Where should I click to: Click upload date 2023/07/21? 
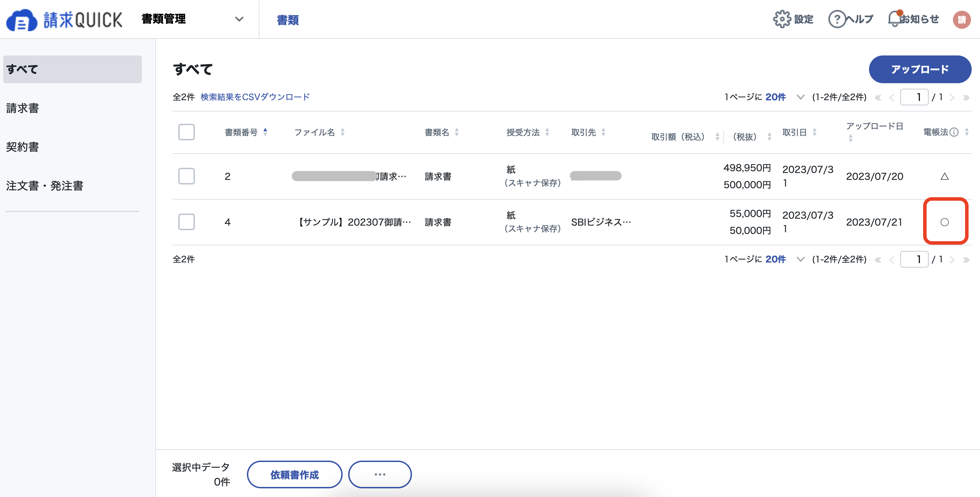tap(874, 222)
